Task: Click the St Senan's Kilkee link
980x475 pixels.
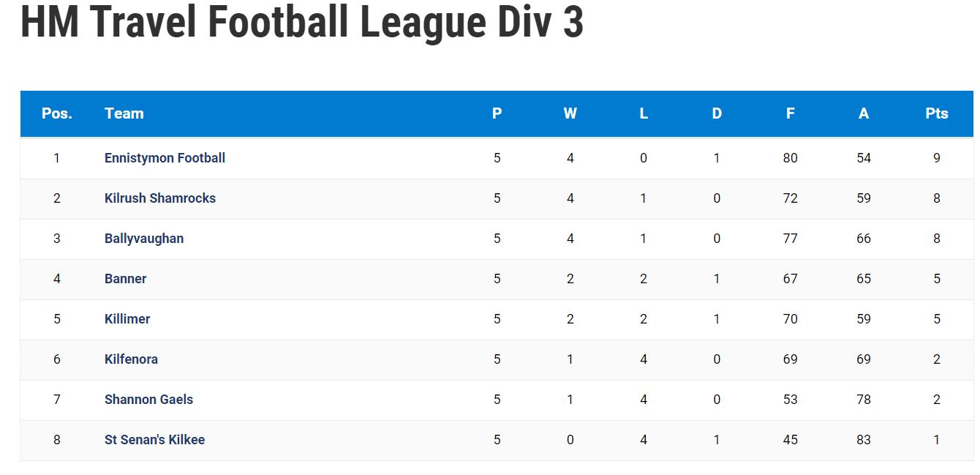Action: (x=154, y=440)
